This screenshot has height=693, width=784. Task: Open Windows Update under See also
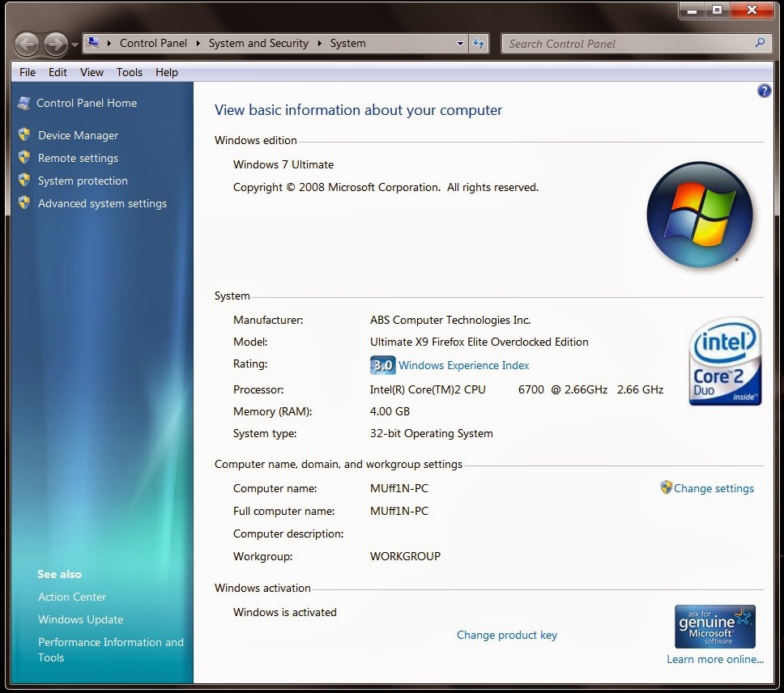tap(80, 619)
